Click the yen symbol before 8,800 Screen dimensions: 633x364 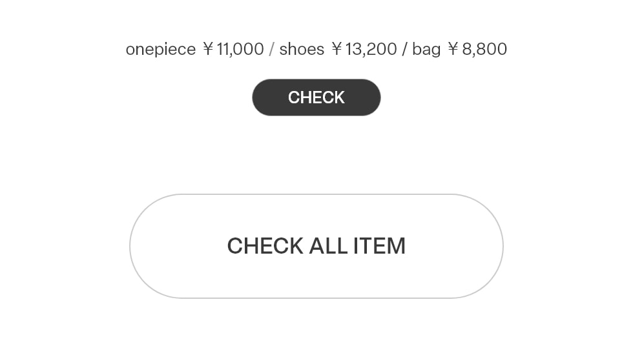pos(453,49)
